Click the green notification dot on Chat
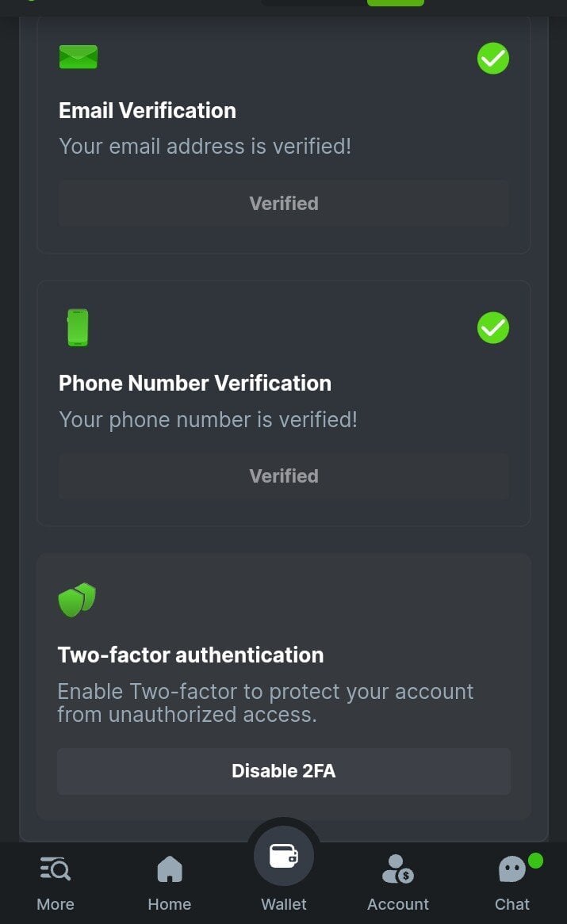 (535, 860)
